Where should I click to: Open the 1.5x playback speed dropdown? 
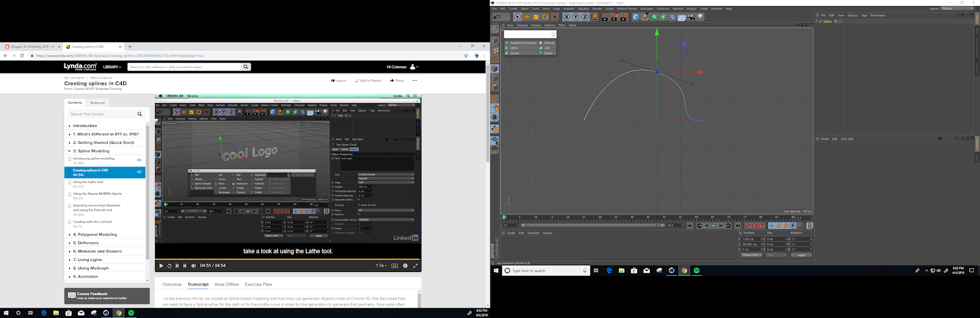[x=381, y=266]
